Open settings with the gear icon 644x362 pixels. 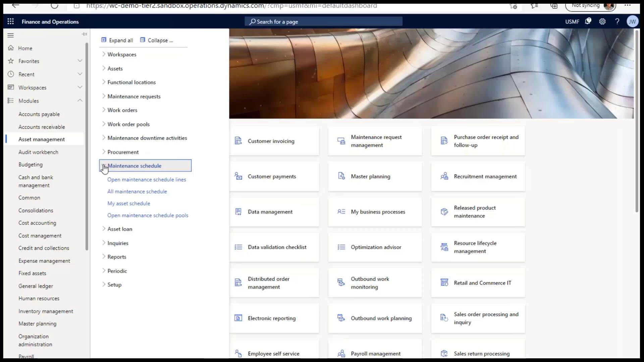[x=602, y=21]
